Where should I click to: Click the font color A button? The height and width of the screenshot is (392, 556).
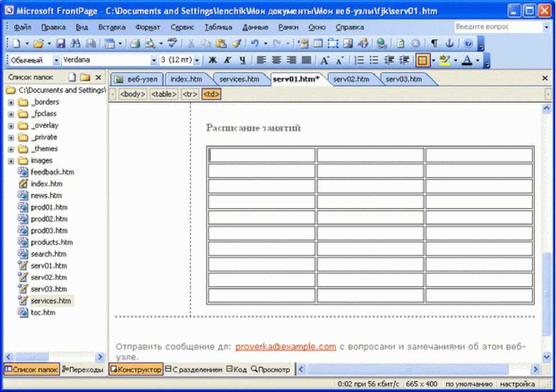[467, 60]
